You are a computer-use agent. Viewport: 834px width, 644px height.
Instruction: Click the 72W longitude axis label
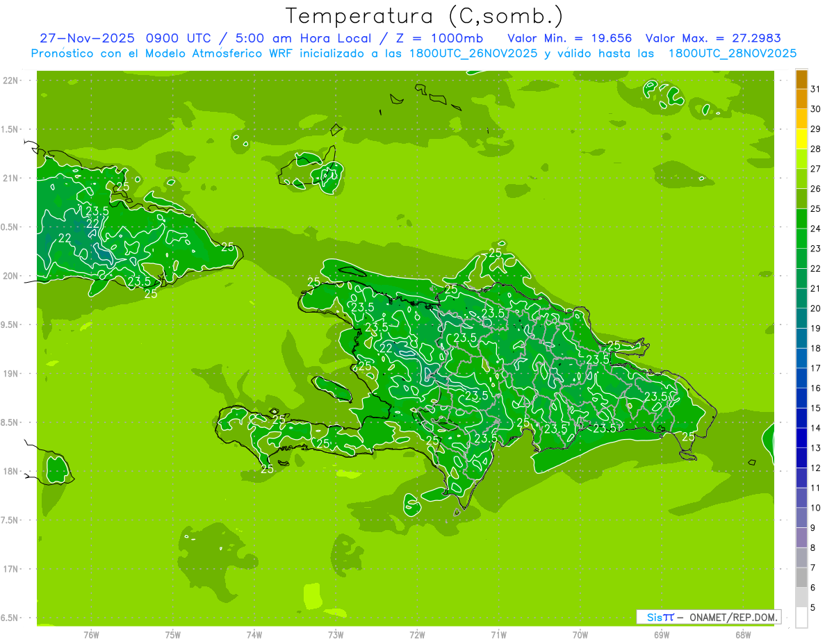click(x=417, y=635)
